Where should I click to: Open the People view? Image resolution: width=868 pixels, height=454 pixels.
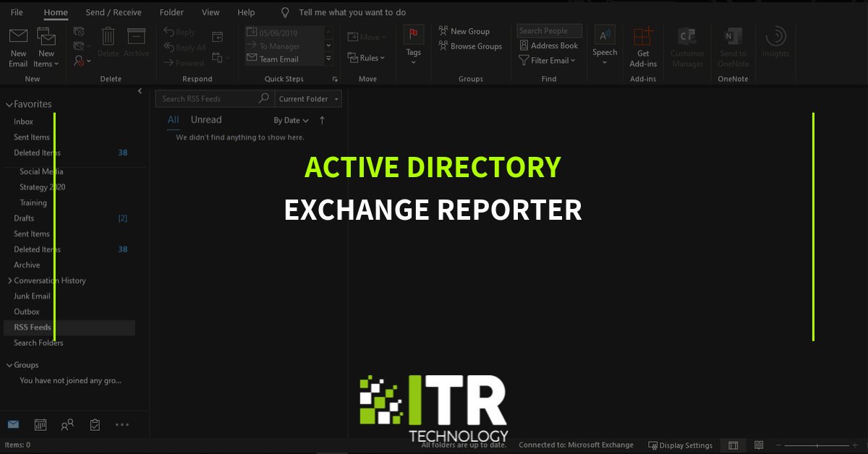pyautogui.click(x=67, y=424)
